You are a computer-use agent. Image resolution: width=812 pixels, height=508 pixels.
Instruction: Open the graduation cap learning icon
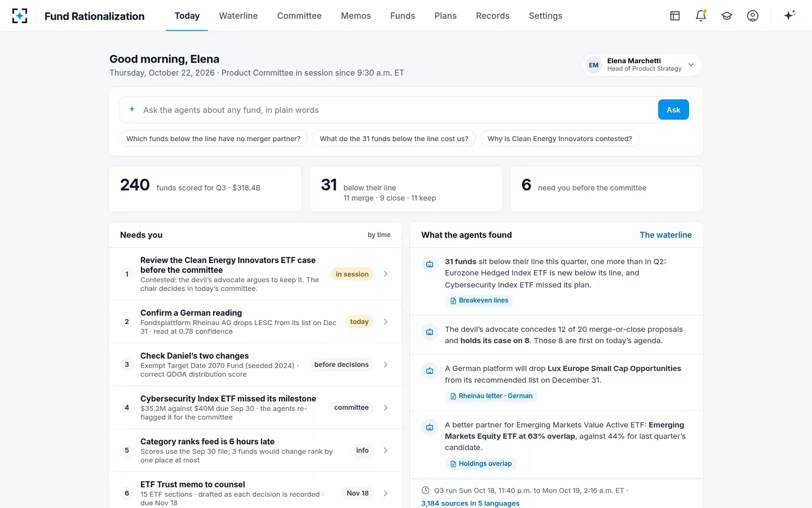[x=727, y=16]
